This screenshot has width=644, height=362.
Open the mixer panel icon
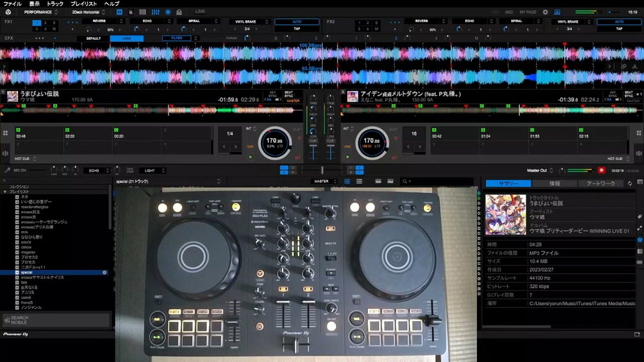pyautogui.click(x=156, y=12)
